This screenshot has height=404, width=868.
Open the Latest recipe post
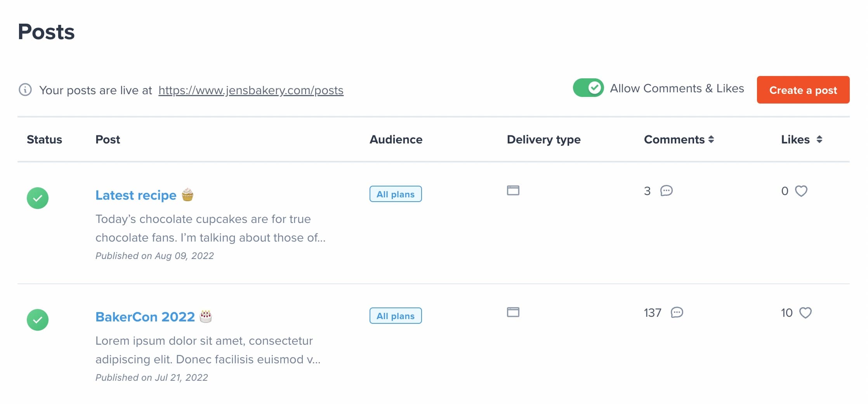pos(136,195)
